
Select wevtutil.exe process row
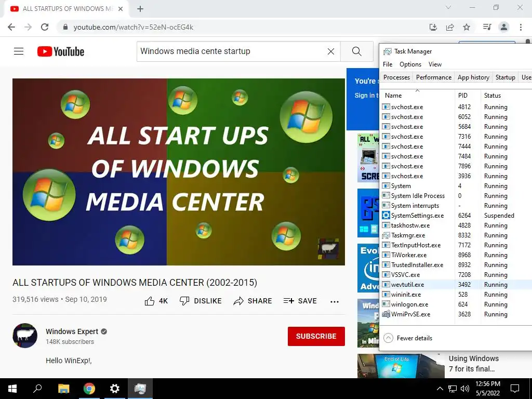[x=456, y=285]
